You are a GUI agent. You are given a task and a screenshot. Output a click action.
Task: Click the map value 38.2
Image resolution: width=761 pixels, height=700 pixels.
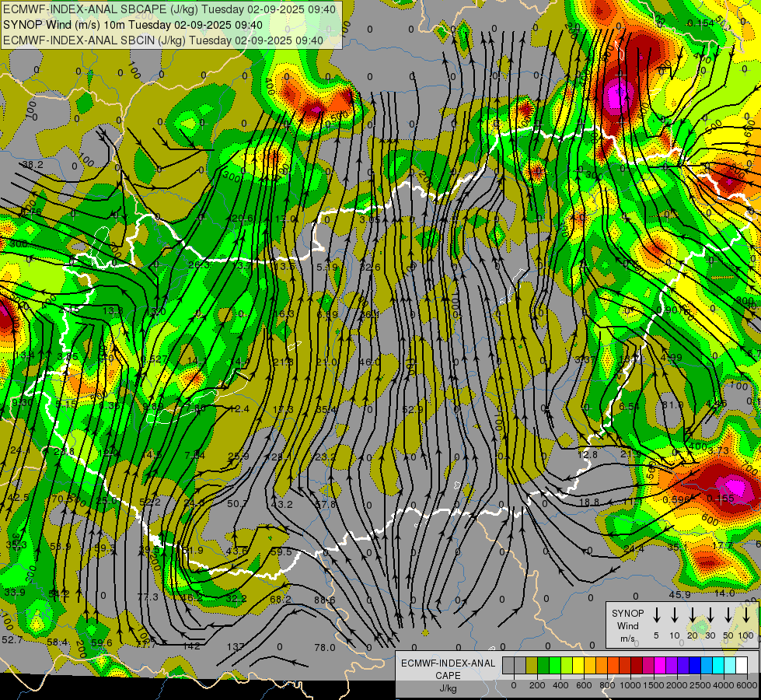pos(33,165)
